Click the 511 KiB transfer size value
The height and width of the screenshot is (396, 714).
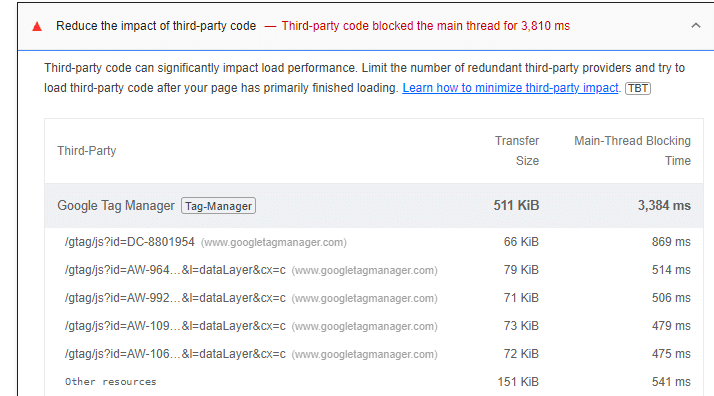(x=516, y=206)
